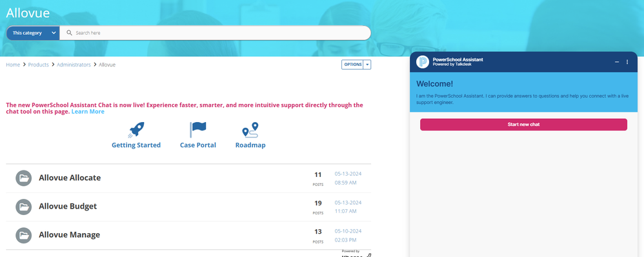Viewport: 644px width, 257px height.
Task: Click the OPTIONS button
Action: [x=353, y=65]
